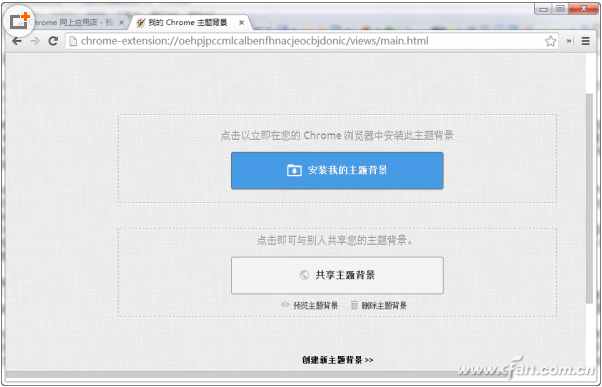602x387 pixels.
Task: Minimize the Chrome window
Action: (x=543, y=9)
